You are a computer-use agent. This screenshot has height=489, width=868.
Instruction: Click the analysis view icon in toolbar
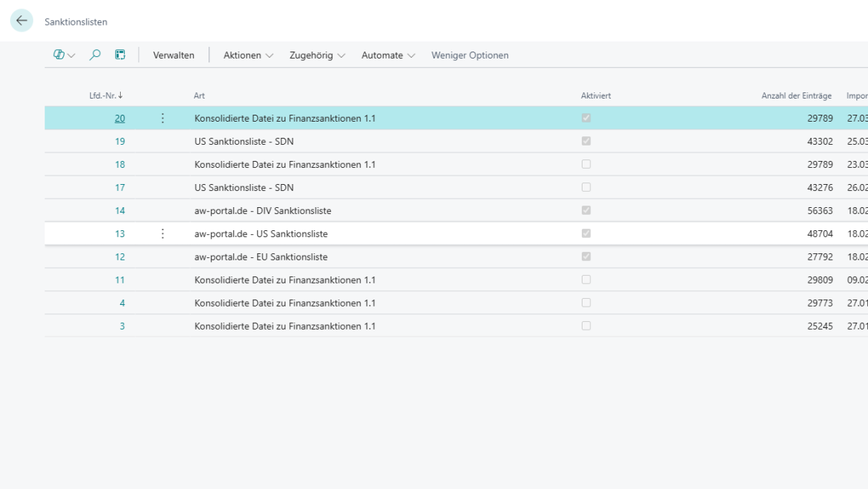coord(120,55)
